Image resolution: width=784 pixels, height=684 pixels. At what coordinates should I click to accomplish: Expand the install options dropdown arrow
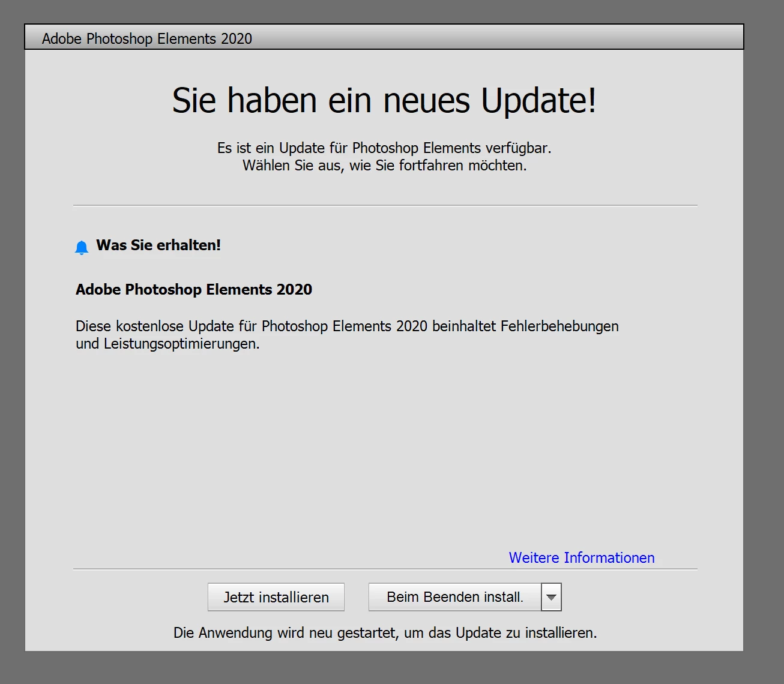pyautogui.click(x=551, y=597)
